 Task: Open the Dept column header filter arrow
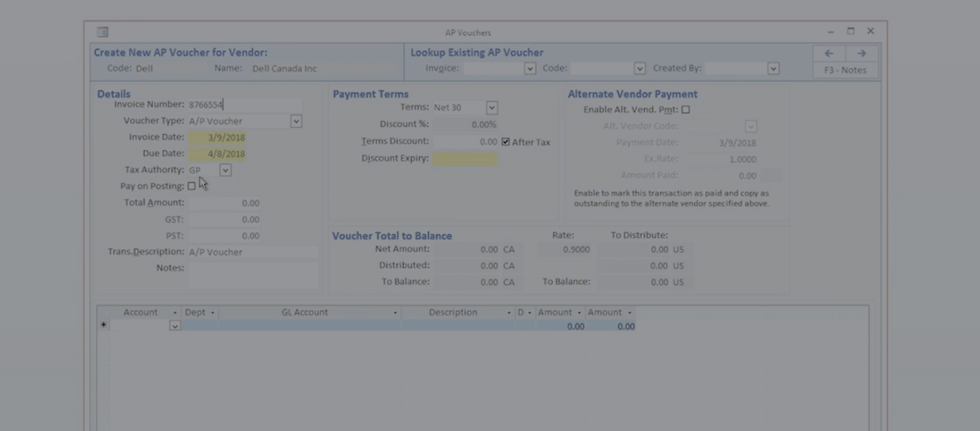pyautogui.click(x=212, y=313)
